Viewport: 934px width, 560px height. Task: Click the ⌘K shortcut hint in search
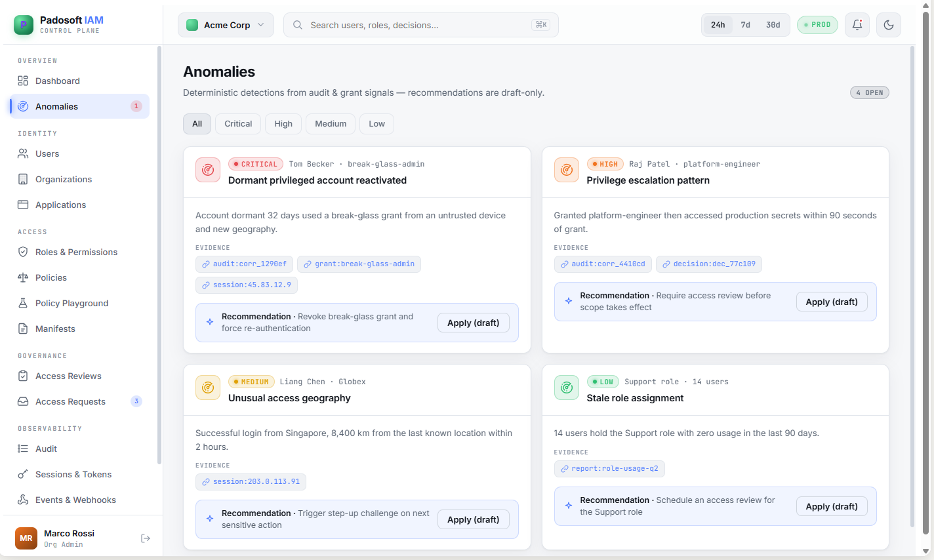click(x=541, y=25)
